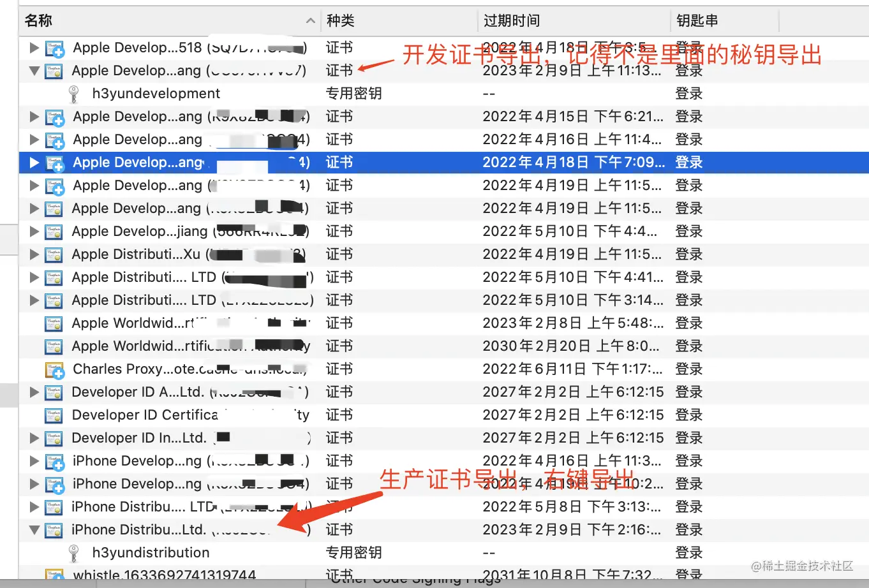Click the h3yundevelopment private key icon

(x=73, y=93)
